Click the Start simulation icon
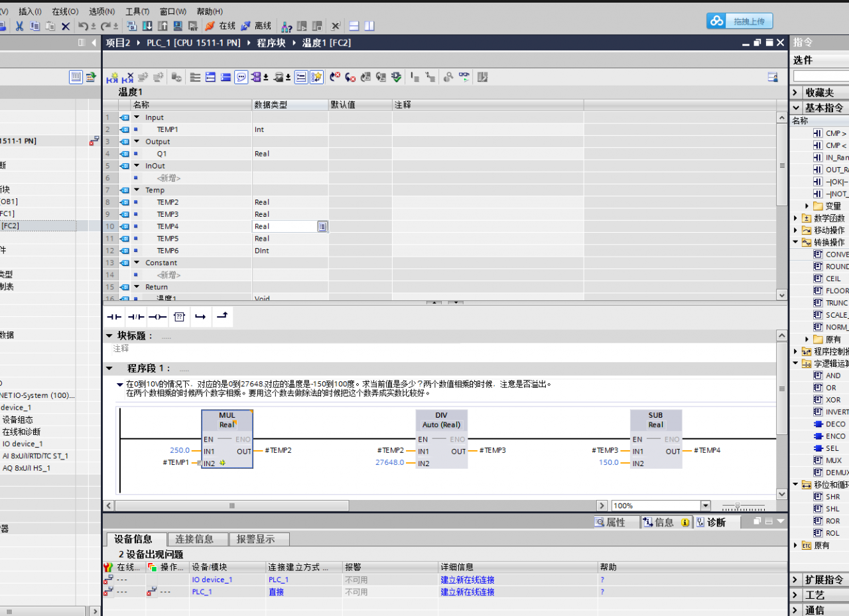 point(178,26)
